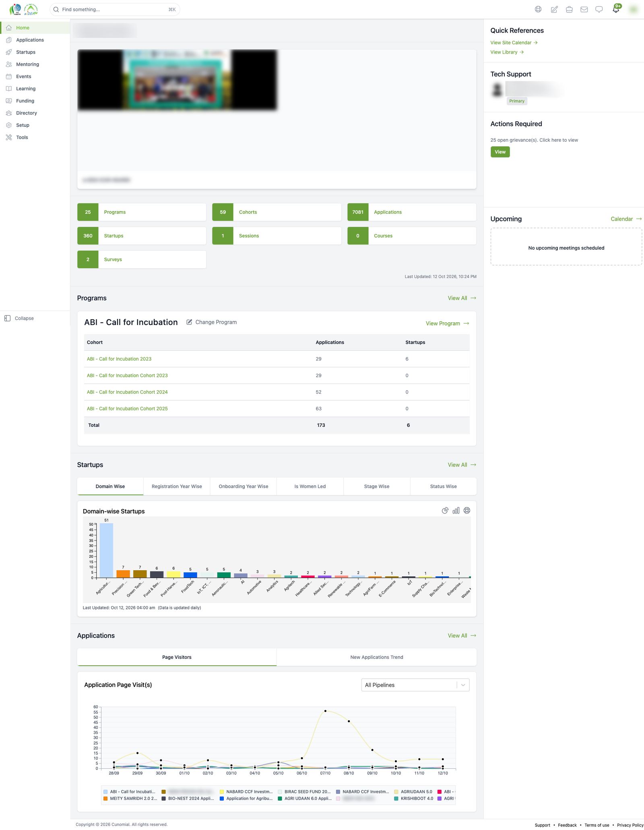
Task: Open the 0 Courses stat card
Action: click(412, 236)
